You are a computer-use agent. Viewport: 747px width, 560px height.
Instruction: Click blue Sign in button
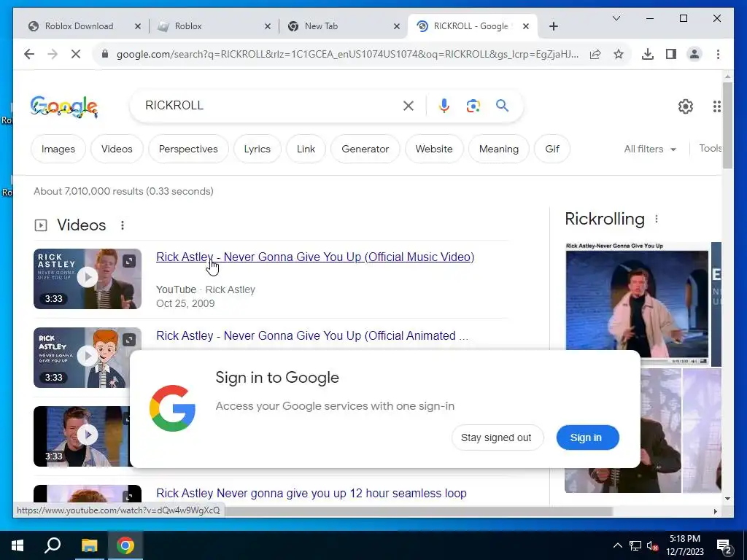[x=587, y=437]
